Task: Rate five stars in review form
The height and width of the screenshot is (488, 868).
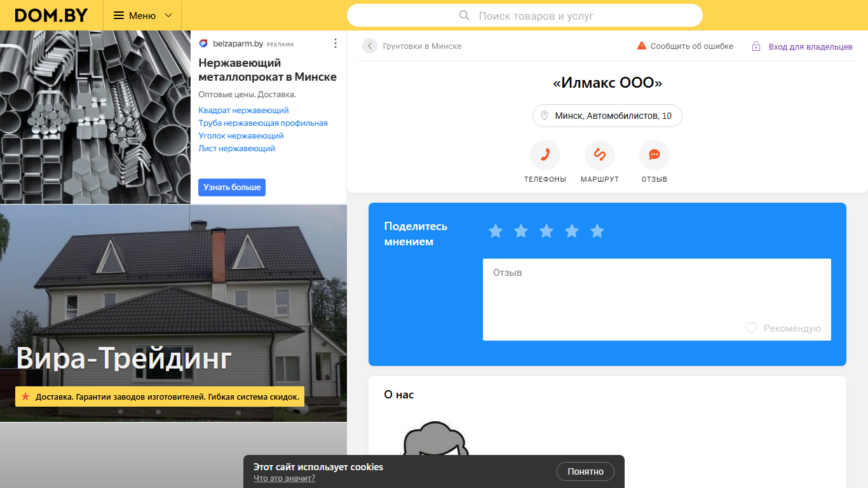Action: (597, 231)
